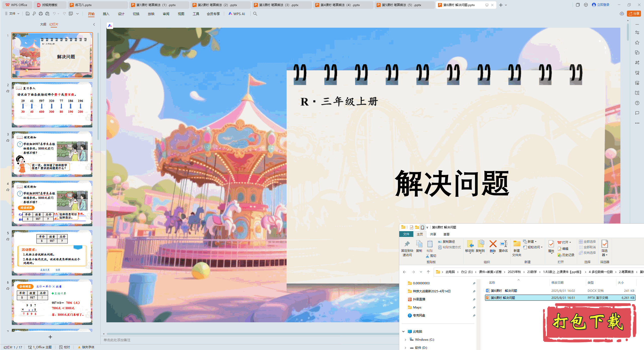The image size is (644, 350).
Task: Toggle the star favorite on slide 2
Action: pyautogui.click(x=8, y=91)
